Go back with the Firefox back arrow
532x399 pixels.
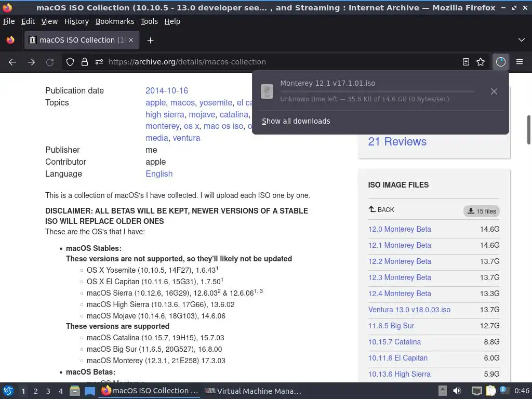12,62
